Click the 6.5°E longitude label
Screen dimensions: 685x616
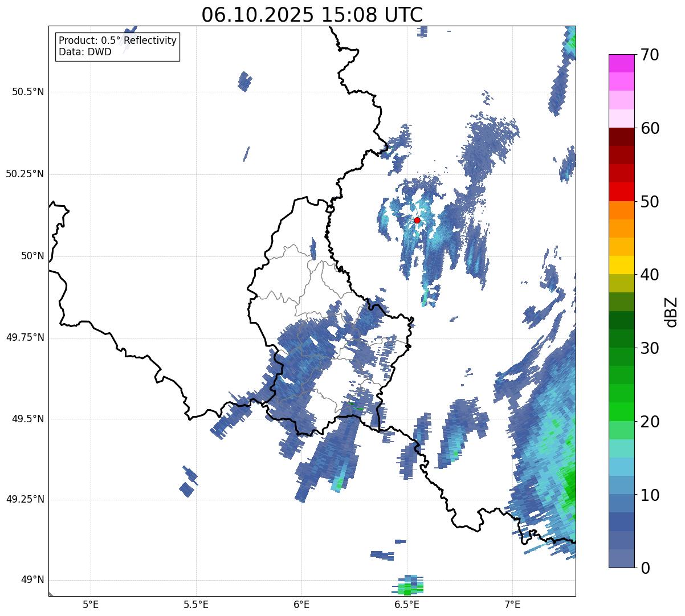point(407,604)
